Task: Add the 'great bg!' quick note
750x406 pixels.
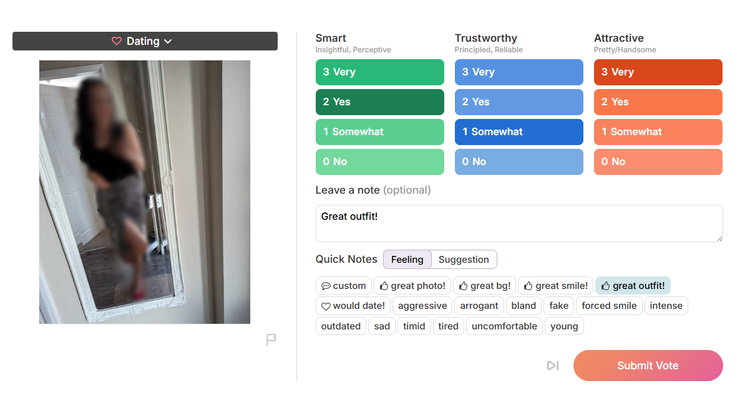Action: [x=485, y=286]
